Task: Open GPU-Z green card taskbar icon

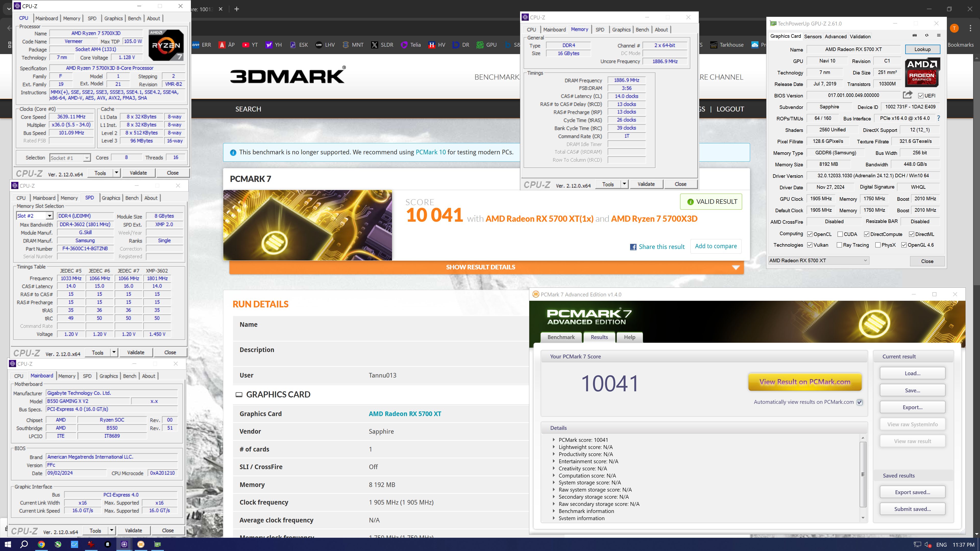Action: pos(157,544)
